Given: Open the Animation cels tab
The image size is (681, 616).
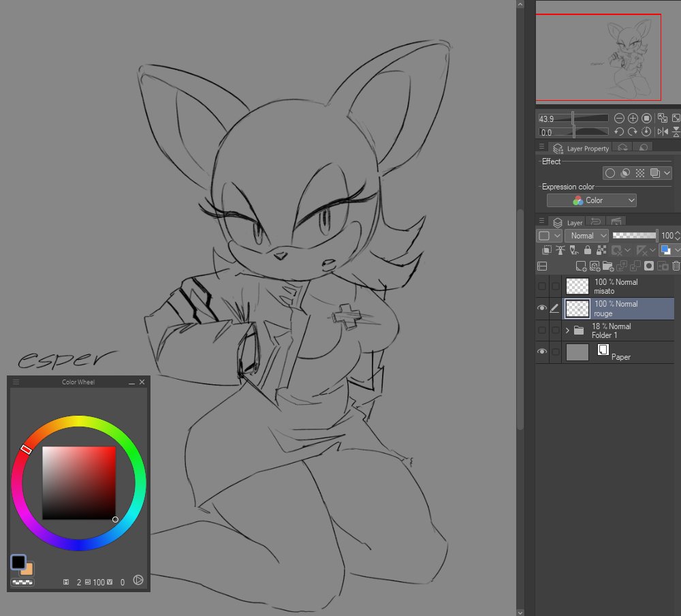Looking at the screenshot, I should (616, 221).
